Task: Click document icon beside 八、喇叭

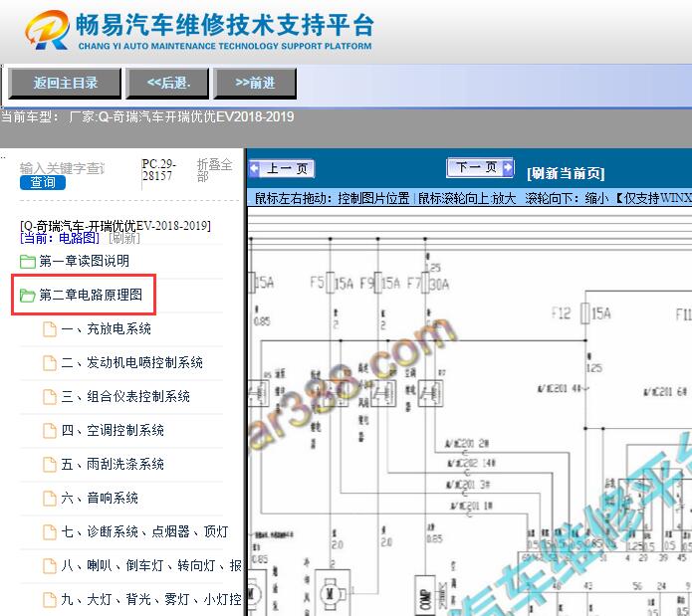Action: click(x=50, y=565)
